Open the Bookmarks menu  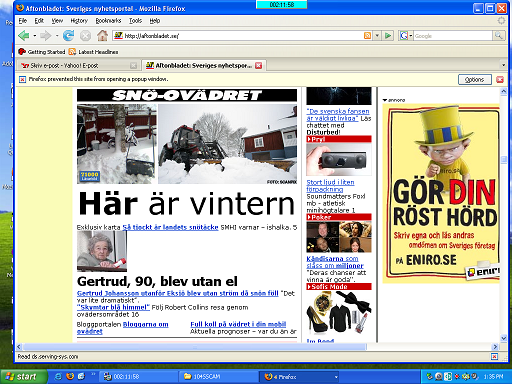click(x=108, y=21)
